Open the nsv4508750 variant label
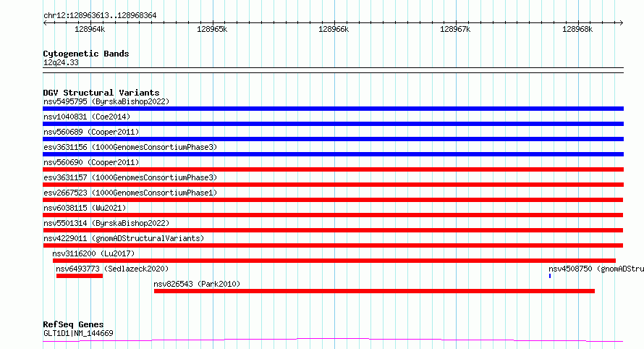 click(596, 269)
